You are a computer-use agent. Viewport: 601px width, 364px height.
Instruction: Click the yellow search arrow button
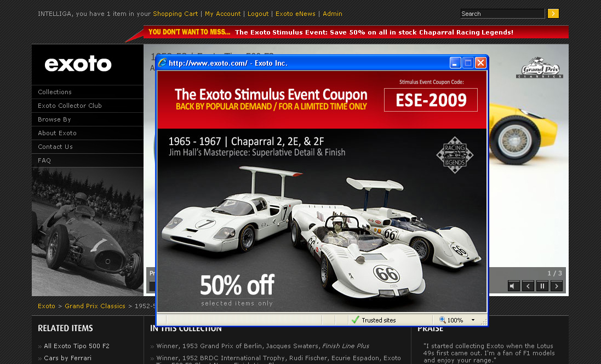tap(553, 14)
